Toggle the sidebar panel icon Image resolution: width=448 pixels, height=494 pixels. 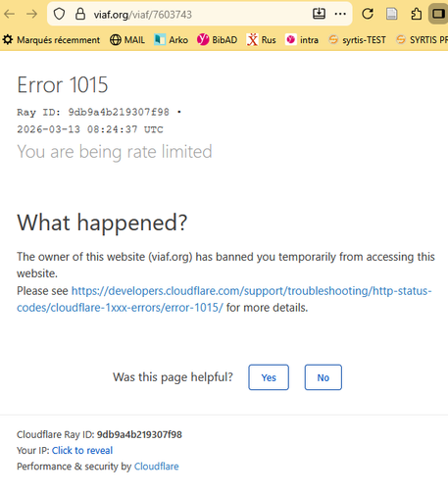438,14
